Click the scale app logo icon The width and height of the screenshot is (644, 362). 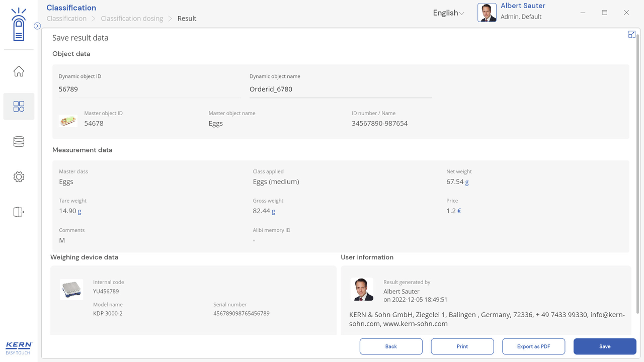(19, 25)
